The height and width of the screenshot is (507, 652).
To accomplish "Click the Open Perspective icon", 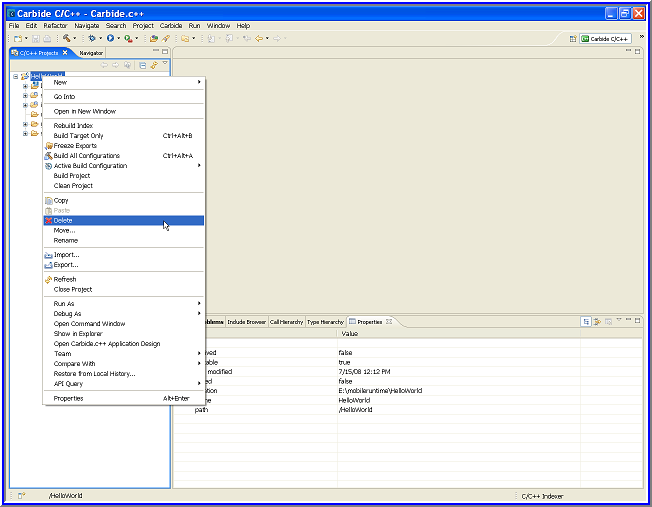I will [x=573, y=38].
